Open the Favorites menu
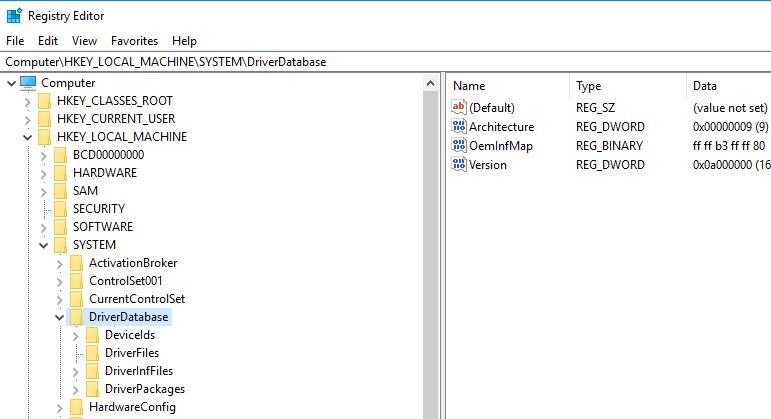This screenshot has width=771, height=419. [134, 41]
